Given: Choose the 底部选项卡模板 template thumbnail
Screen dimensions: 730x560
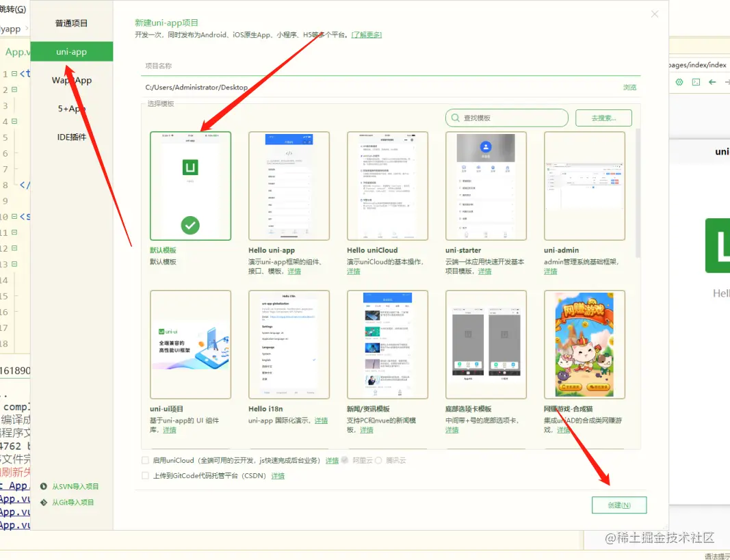Looking at the screenshot, I should pyautogui.click(x=486, y=345).
